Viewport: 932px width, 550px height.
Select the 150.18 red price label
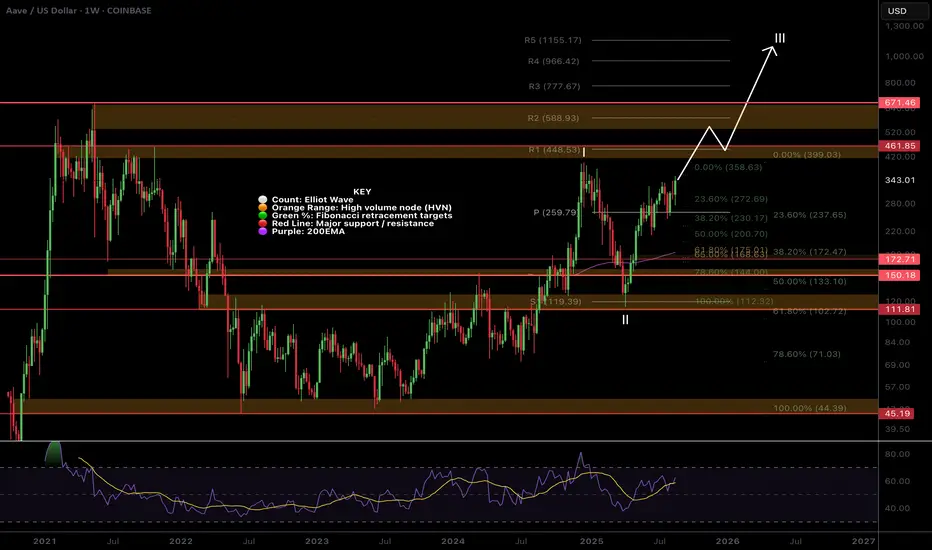[899, 275]
